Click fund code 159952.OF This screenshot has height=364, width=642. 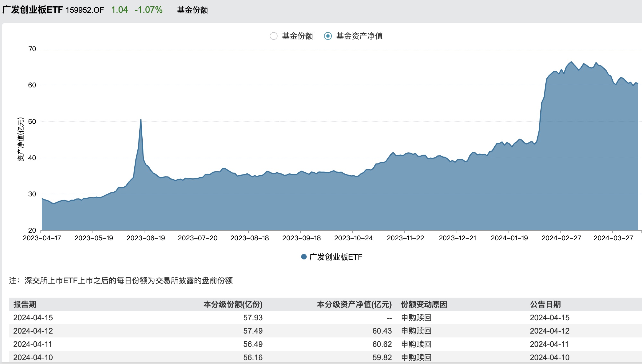85,10
